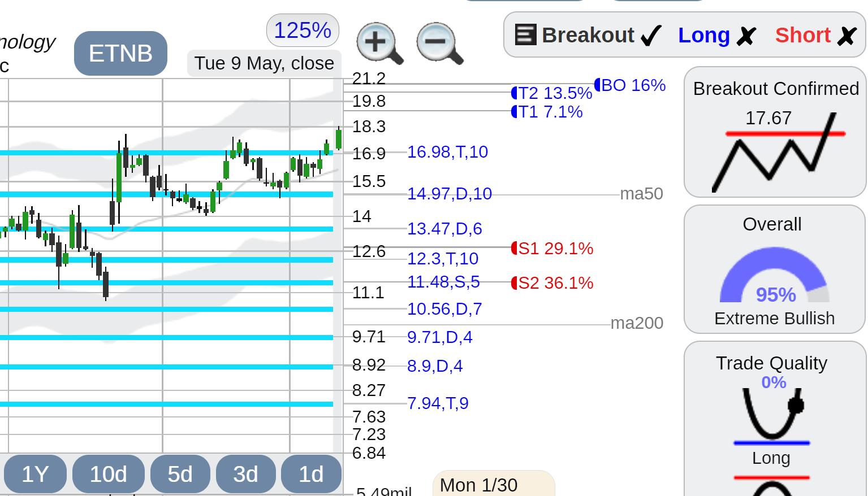Open the 125% zoom level selector
The width and height of the screenshot is (868, 496).
point(303,31)
